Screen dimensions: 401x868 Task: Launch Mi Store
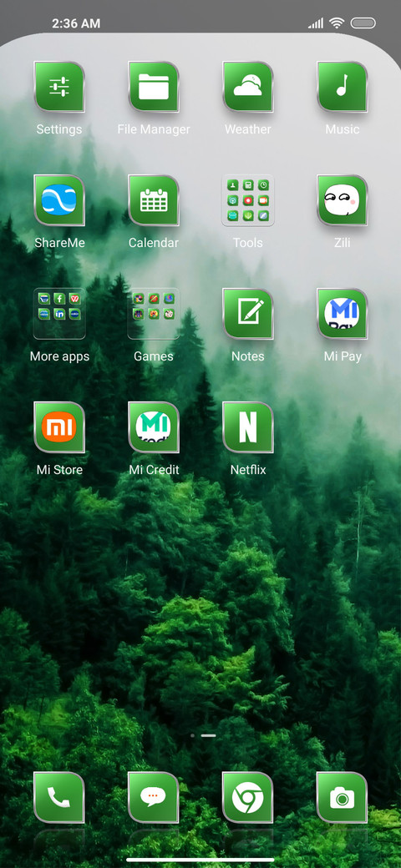[x=59, y=427]
